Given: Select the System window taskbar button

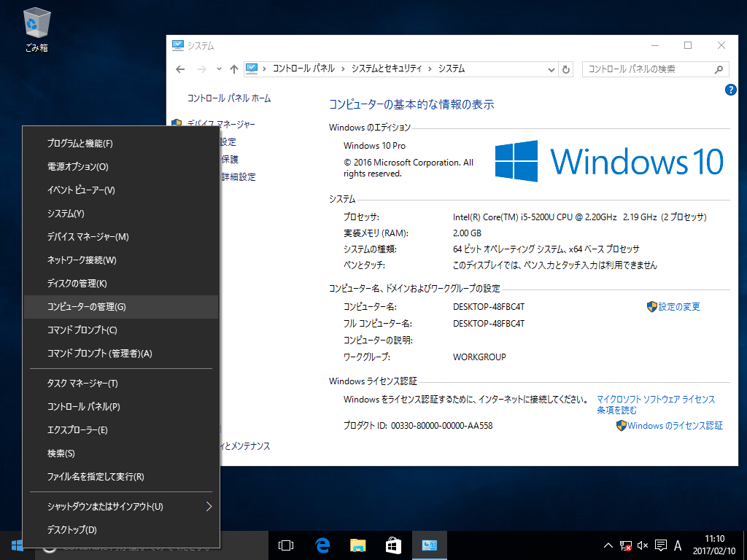Looking at the screenshot, I should coord(429,545).
